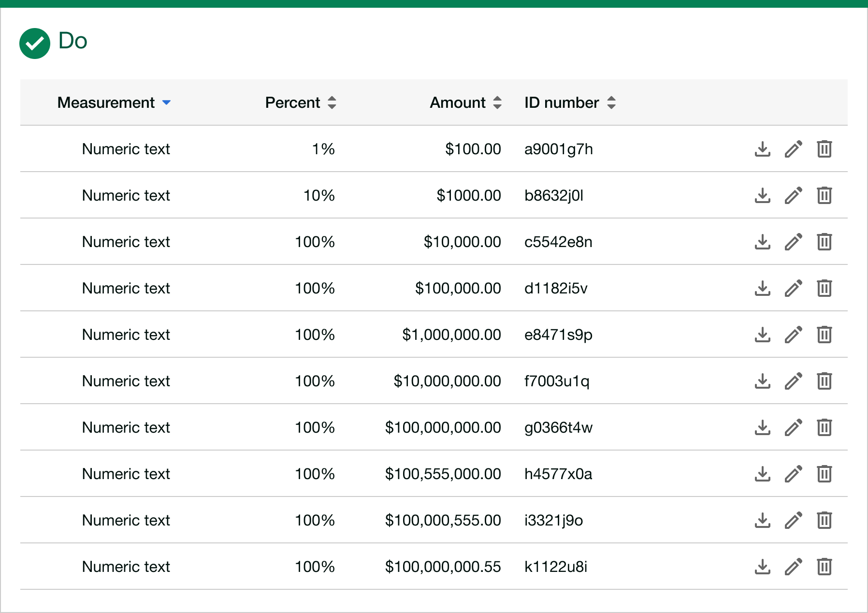Viewport: 868px width, 613px height.
Task: Select the $100,555,000.00 amount cell
Action: pyautogui.click(x=443, y=474)
